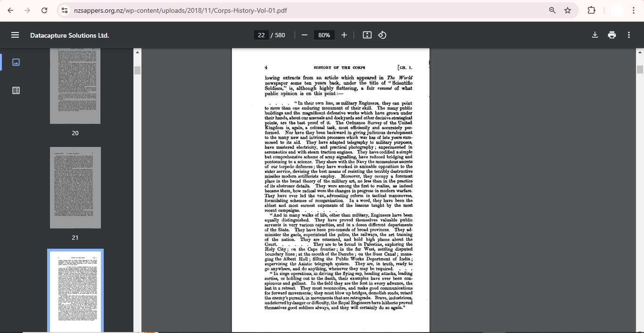Select page 20 thumbnail
Image resolution: width=644 pixels, height=333 pixels.
coord(75,85)
